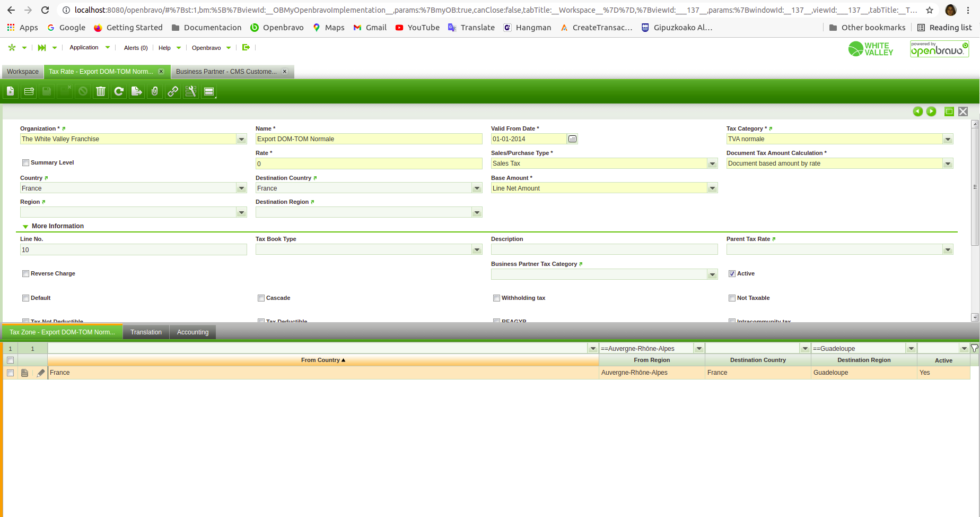Uncheck the Active checkbox
Image resolution: width=980 pixels, height=517 pixels.
(732, 274)
